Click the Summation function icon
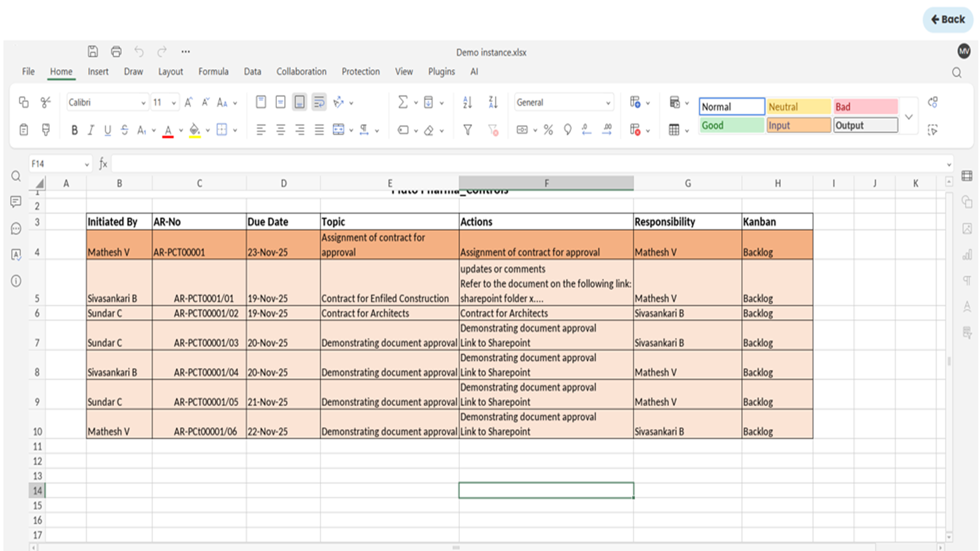The width and height of the screenshot is (980, 551). pos(402,102)
